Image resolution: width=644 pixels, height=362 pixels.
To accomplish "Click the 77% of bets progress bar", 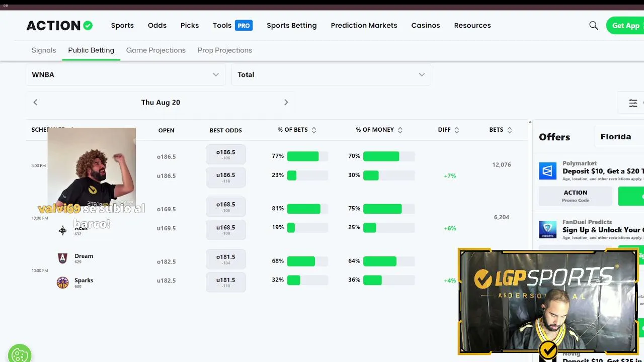I will [307, 156].
